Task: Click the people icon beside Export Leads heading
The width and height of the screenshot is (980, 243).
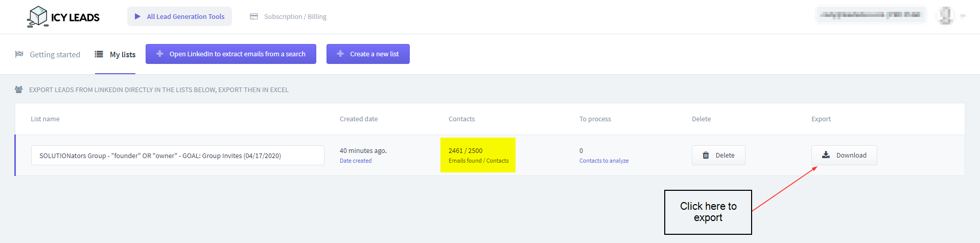Action: pyautogui.click(x=19, y=90)
